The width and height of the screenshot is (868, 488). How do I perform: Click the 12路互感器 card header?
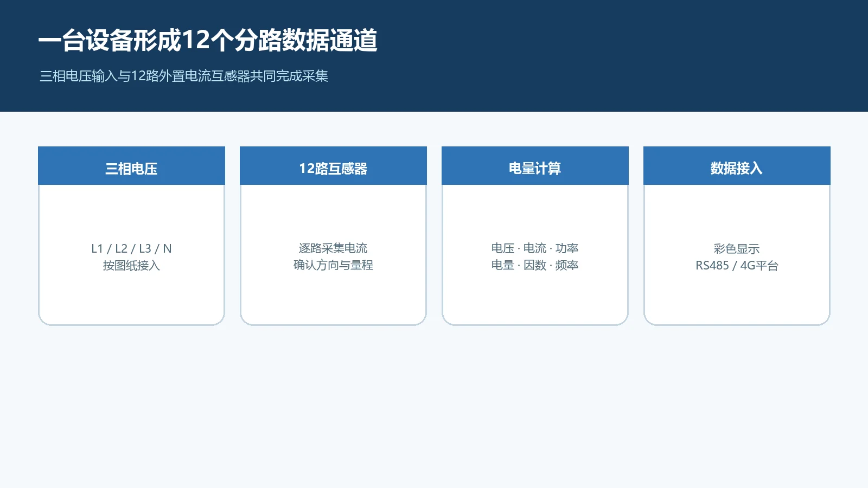(333, 166)
